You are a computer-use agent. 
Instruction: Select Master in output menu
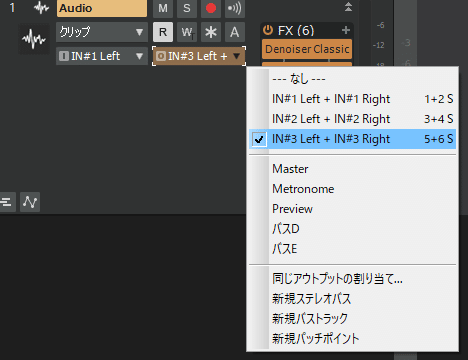[x=352, y=169]
